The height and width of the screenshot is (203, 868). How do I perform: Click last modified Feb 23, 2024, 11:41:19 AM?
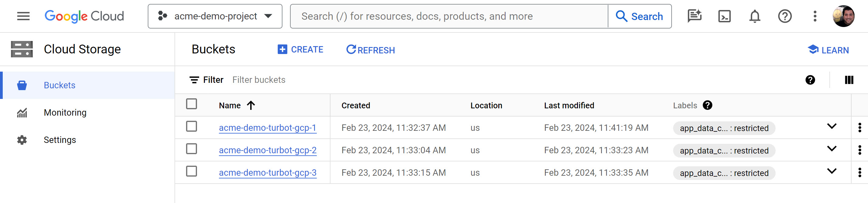pos(596,128)
